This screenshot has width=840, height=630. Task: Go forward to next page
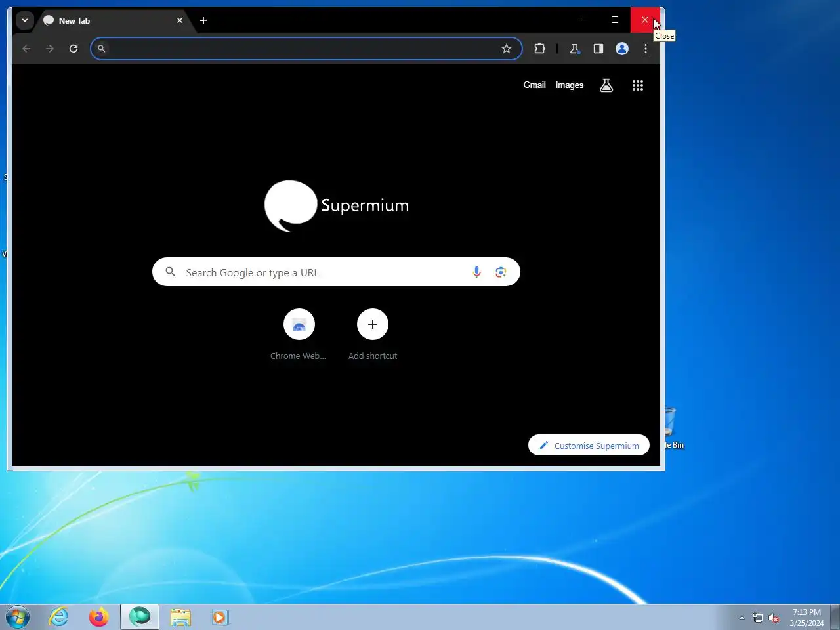pyautogui.click(x=50, y=49)
